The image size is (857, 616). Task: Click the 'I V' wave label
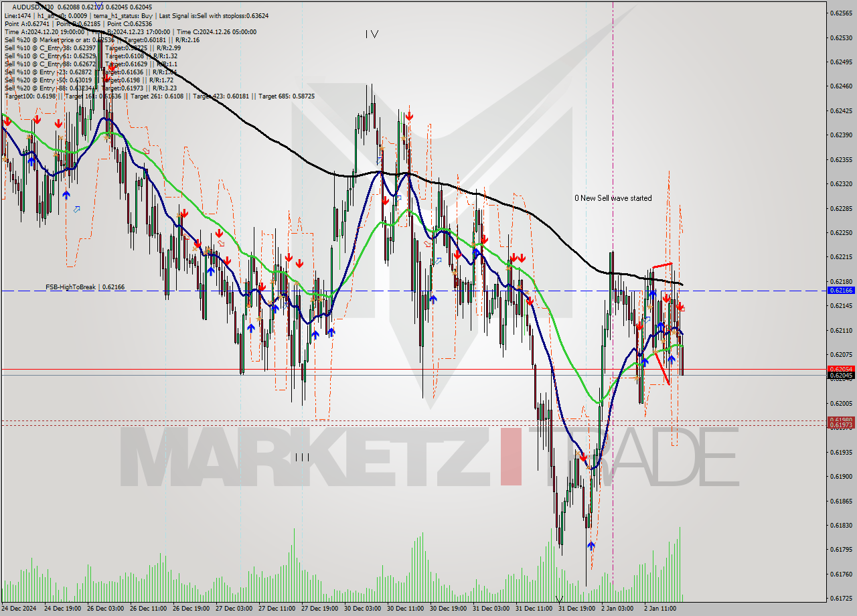click(x=372, y=34)
